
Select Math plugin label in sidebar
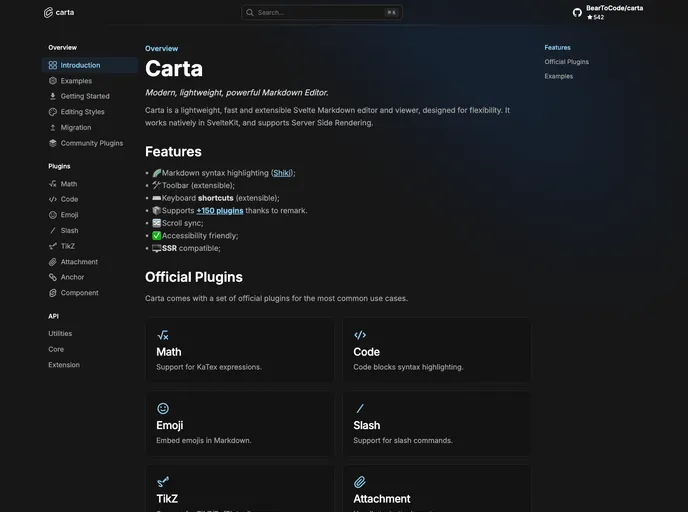point(69,184)
